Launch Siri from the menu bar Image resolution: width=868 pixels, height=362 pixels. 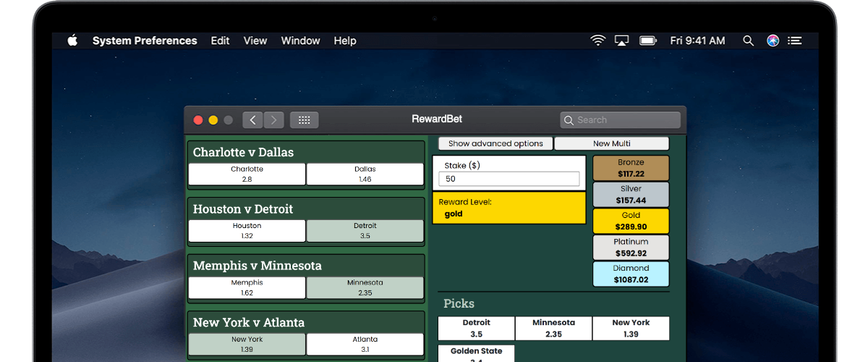[773, 41]
